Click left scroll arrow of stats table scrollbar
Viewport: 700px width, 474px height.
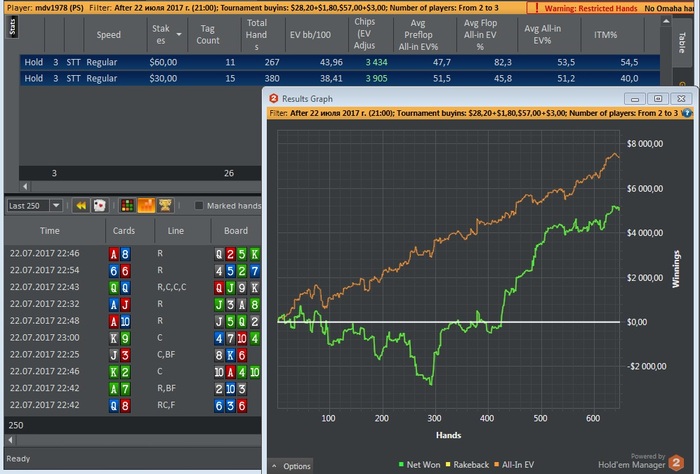(x=25, y=186)
